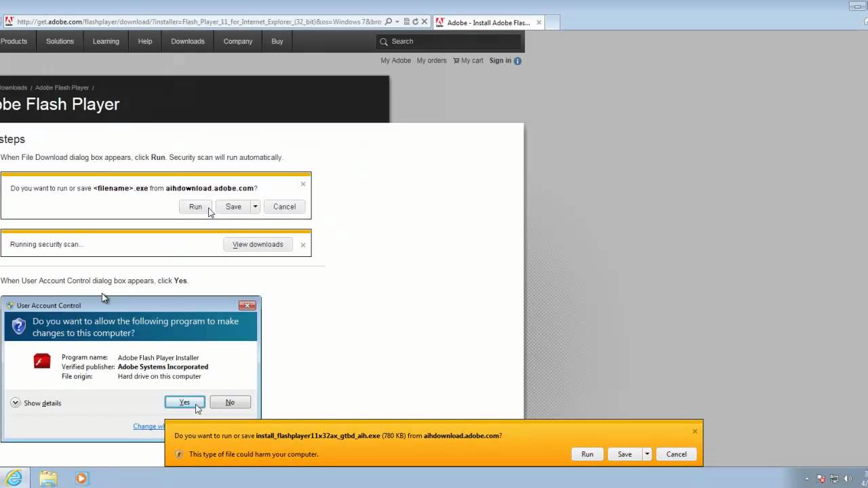This screenshot has height=488, width=868.
Task: Click the Action Center flag icon in the tray
Action: click(x=821, y=479)
